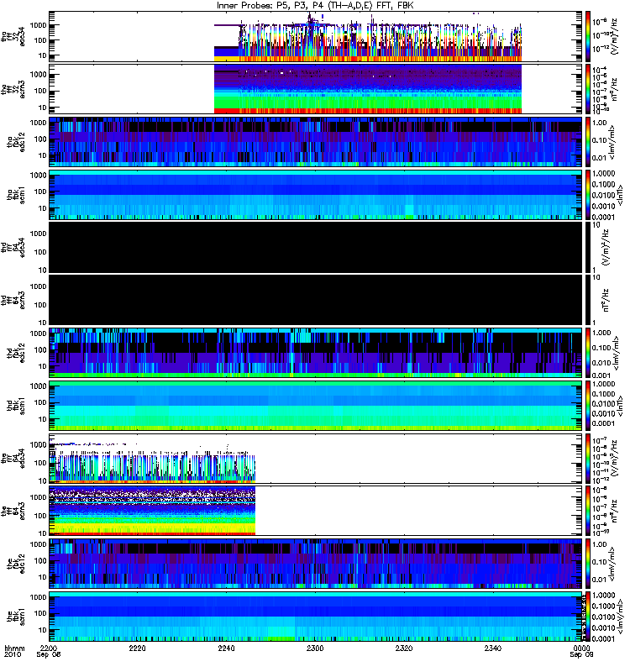This screenshot has width=630, height=672.
Task: Click the tha fbk edc12 spectrogram panel
Action: tap(316, 142)
